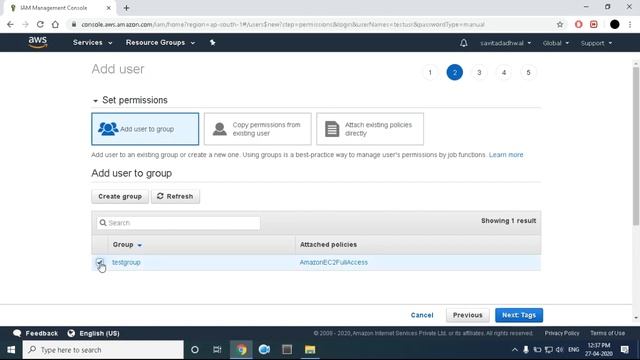Go to wizard step 1
This screenshot has height=360, width=640.
click(x=430, y=73)
